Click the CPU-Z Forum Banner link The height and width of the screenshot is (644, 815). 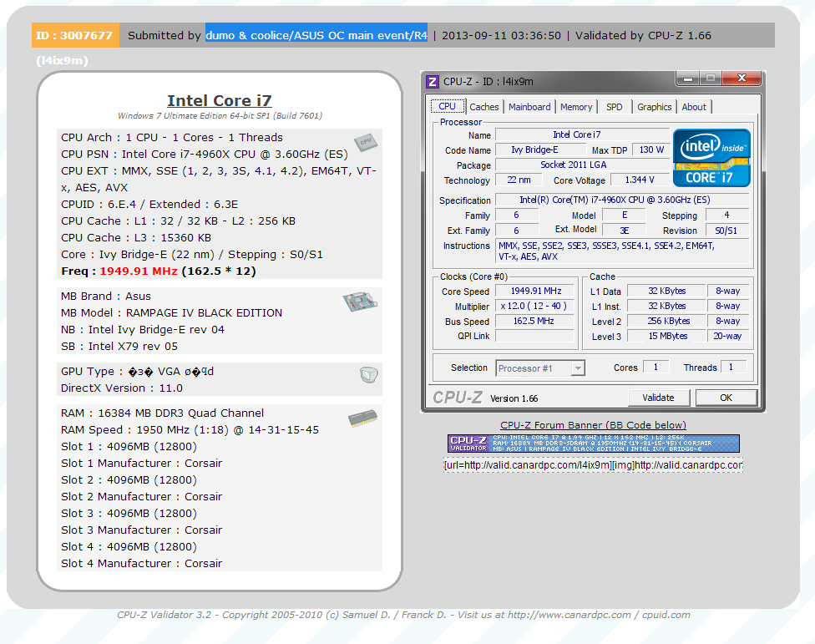tap(593, 425)
